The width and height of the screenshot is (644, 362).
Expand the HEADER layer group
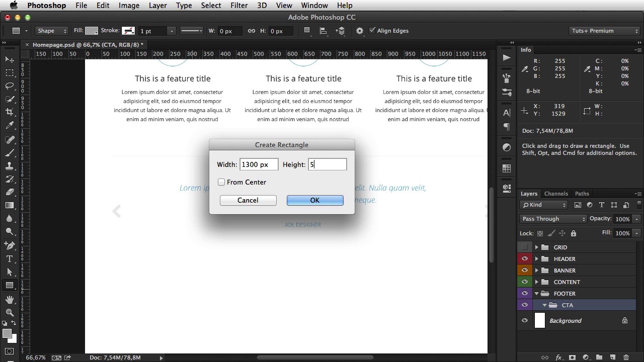tap(536, 259)
